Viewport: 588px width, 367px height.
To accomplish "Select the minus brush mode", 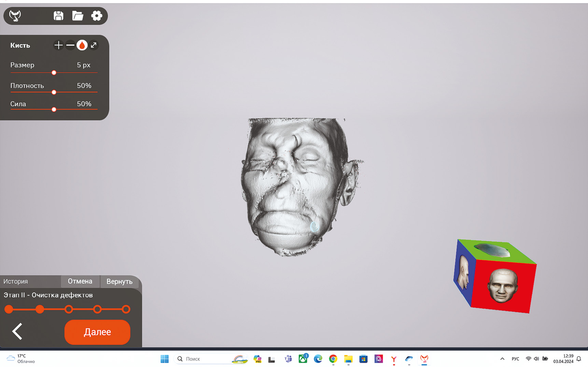I will (70, 45).
